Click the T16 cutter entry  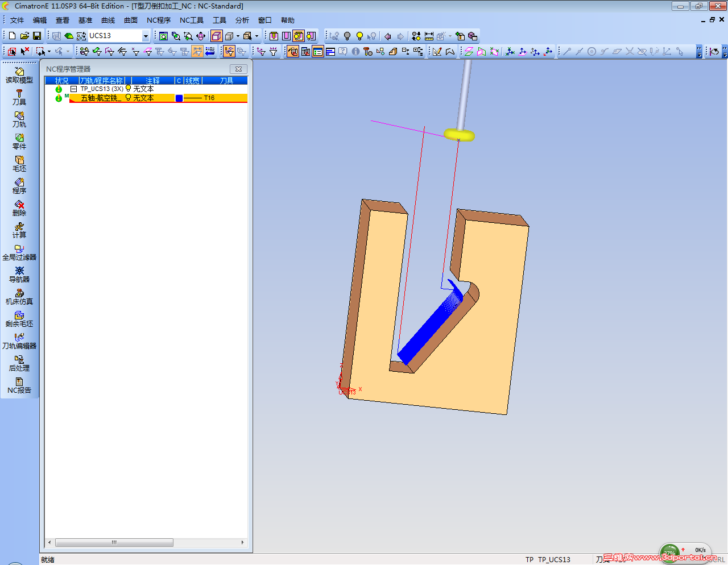coord(209,98)
